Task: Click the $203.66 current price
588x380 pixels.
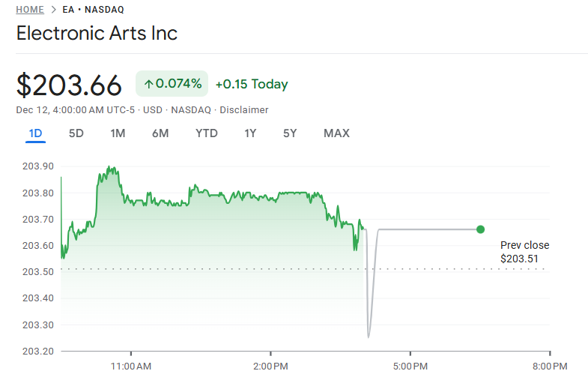Action: [69, 85]
